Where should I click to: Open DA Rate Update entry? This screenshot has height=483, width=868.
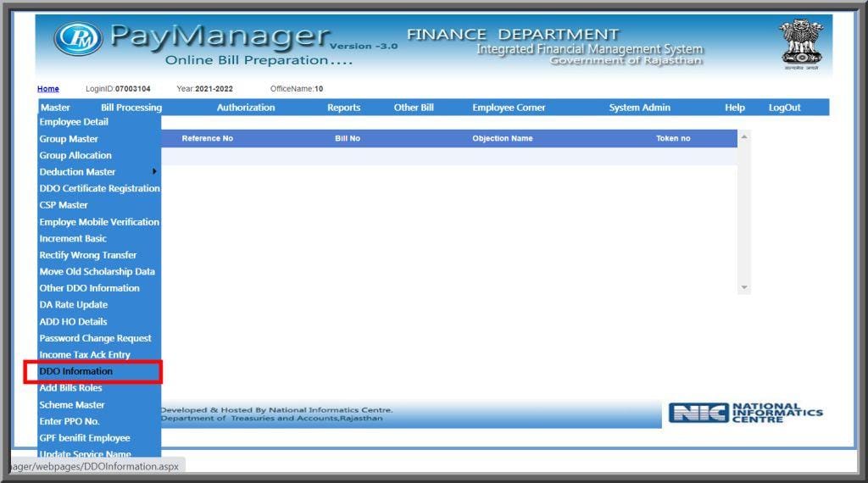click(x=74, y=305)
